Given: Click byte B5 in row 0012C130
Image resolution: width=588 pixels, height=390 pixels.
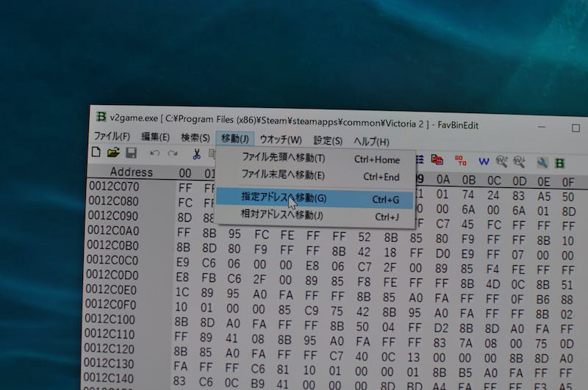Looking at the screenshot, I should tap(465, 373).
